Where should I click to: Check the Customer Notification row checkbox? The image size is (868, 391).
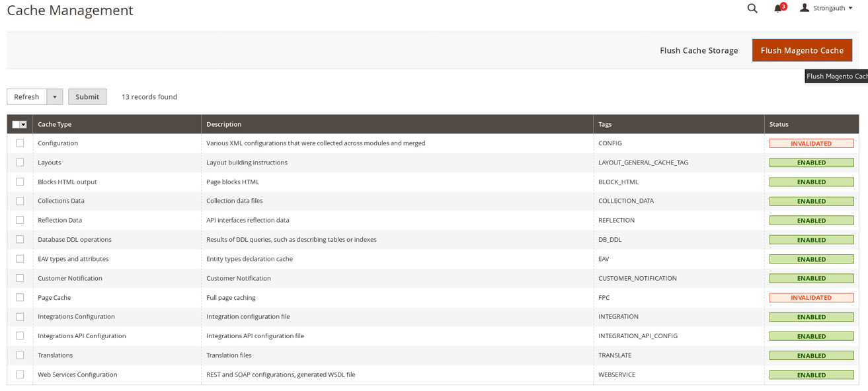click(20, 278)
